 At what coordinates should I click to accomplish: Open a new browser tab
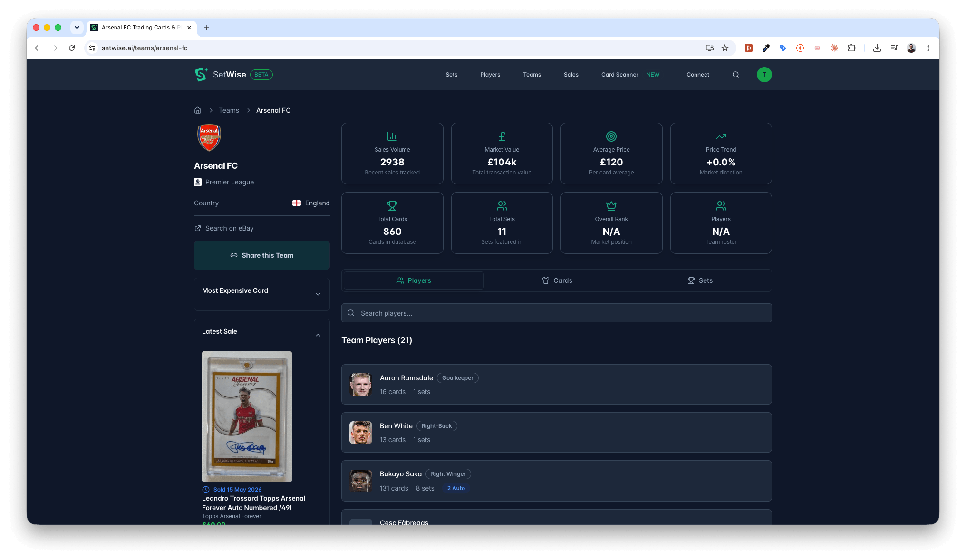206,28
